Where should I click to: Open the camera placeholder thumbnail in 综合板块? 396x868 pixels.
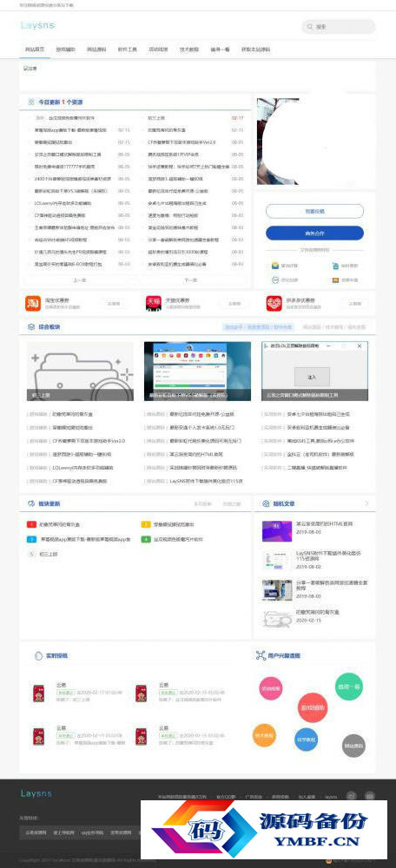click(x=80, y=371)
